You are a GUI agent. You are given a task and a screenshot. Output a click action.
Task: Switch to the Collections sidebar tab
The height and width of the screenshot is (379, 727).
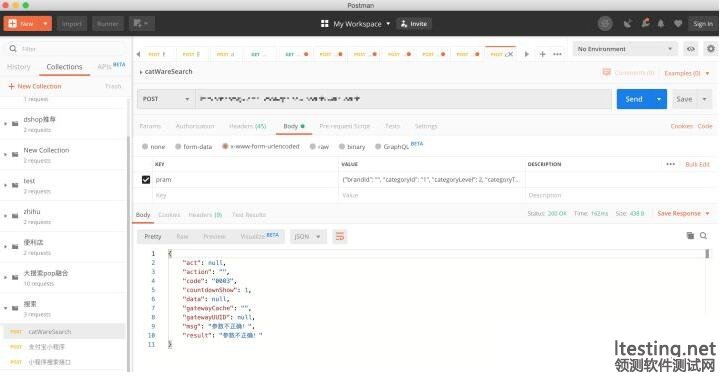tap(64, 67)
